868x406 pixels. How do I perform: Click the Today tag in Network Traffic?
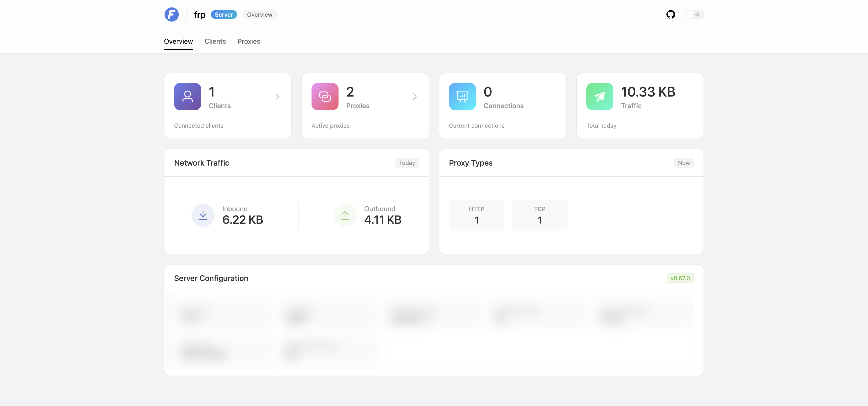[x=407, y=163]
